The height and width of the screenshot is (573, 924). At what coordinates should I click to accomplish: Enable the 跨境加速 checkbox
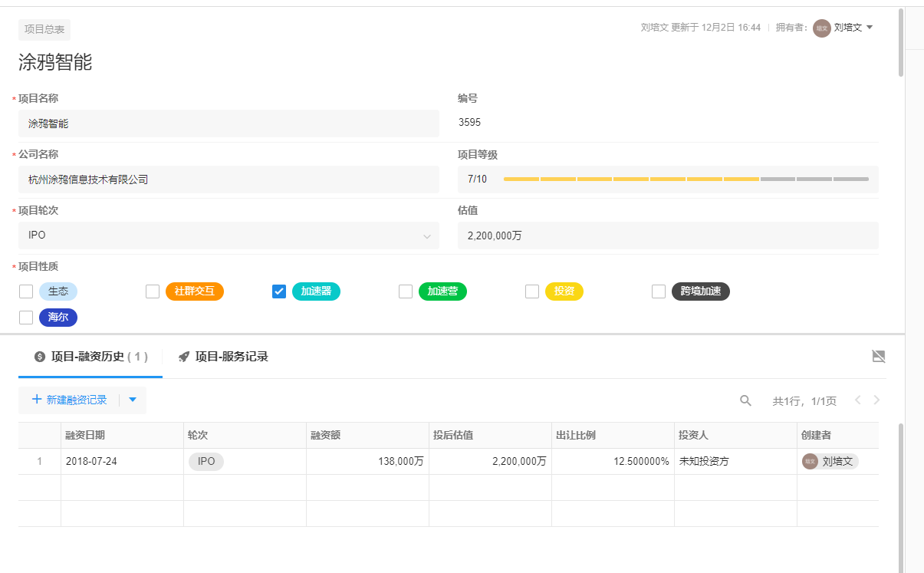click(x=658, y=291)
